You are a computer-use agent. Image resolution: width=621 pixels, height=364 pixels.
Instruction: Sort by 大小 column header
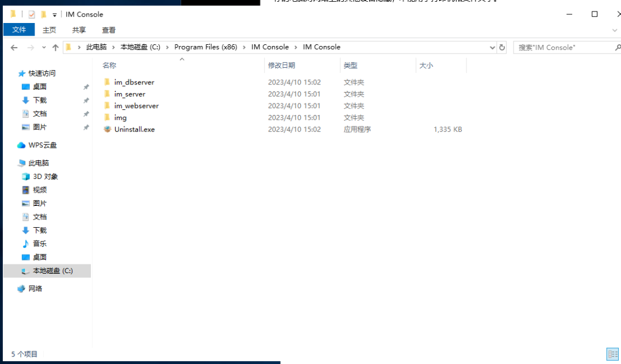[425, 66]
